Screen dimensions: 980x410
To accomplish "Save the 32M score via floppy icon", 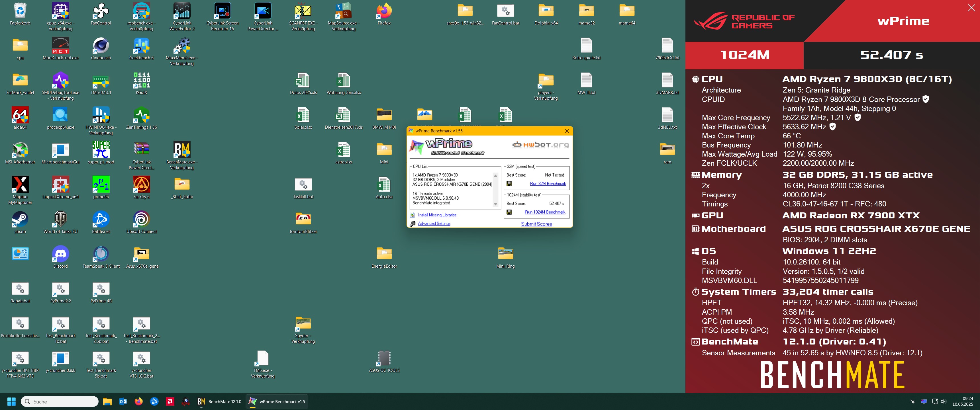I will (x=509, y=184).
